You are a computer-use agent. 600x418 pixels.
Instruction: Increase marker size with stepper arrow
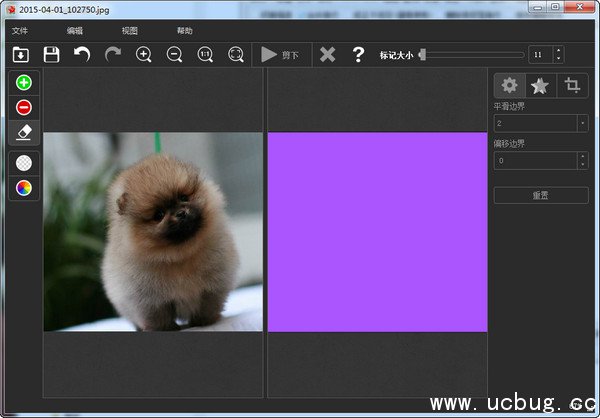(558, 50)
